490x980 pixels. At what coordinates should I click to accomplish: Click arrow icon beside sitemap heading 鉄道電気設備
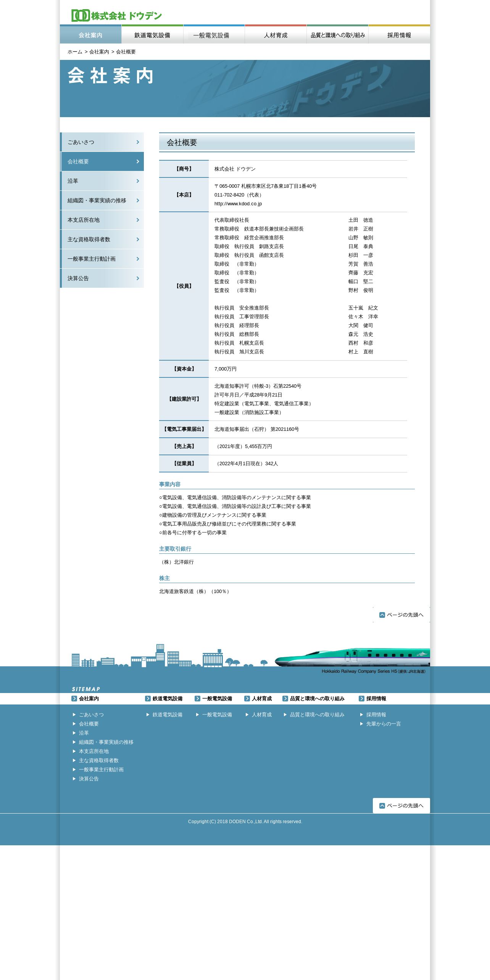[x=148, y=698]
